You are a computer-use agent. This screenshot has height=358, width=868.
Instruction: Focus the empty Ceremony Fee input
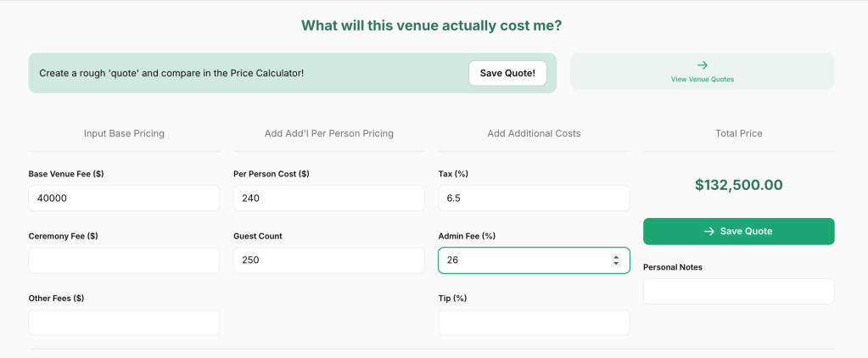124,260
